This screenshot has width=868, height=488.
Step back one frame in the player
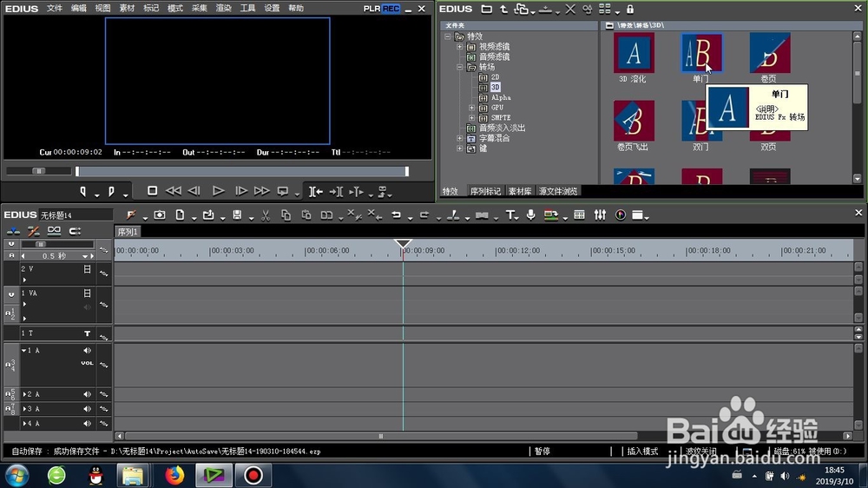tap(194, 191)
